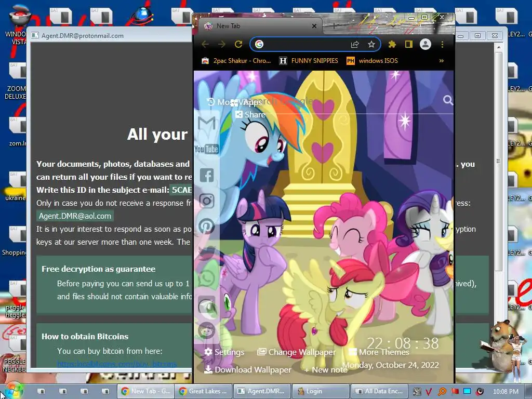Open Reddit shortcut in sidebar
Viewport: 532px width, 399px height.
tap(207, 330)
